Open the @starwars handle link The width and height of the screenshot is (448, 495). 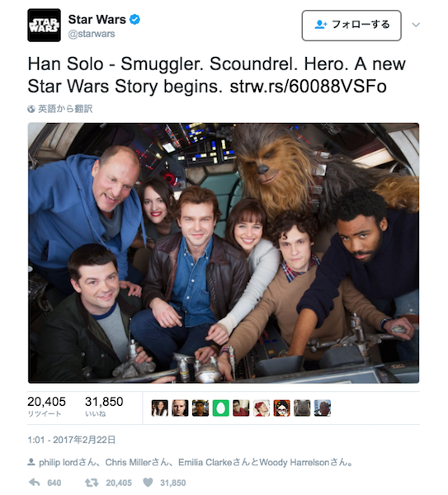[92, 34]
